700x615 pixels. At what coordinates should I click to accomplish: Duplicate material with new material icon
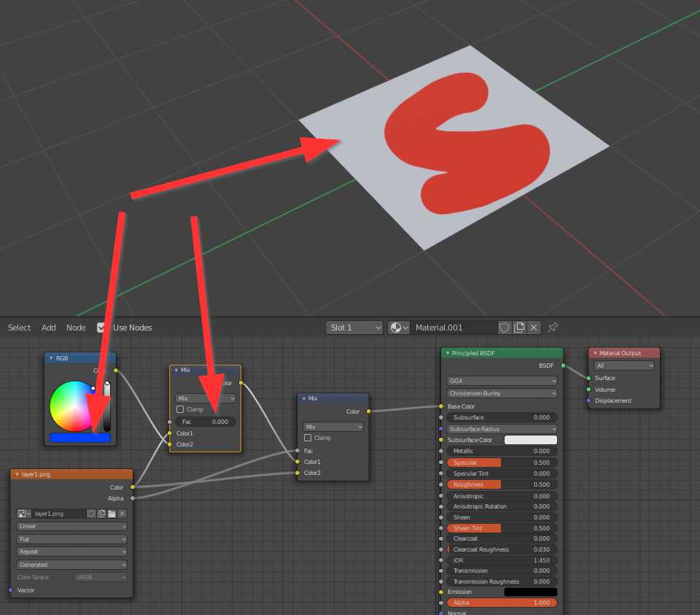pyautogui.click(x=518, y=328)
